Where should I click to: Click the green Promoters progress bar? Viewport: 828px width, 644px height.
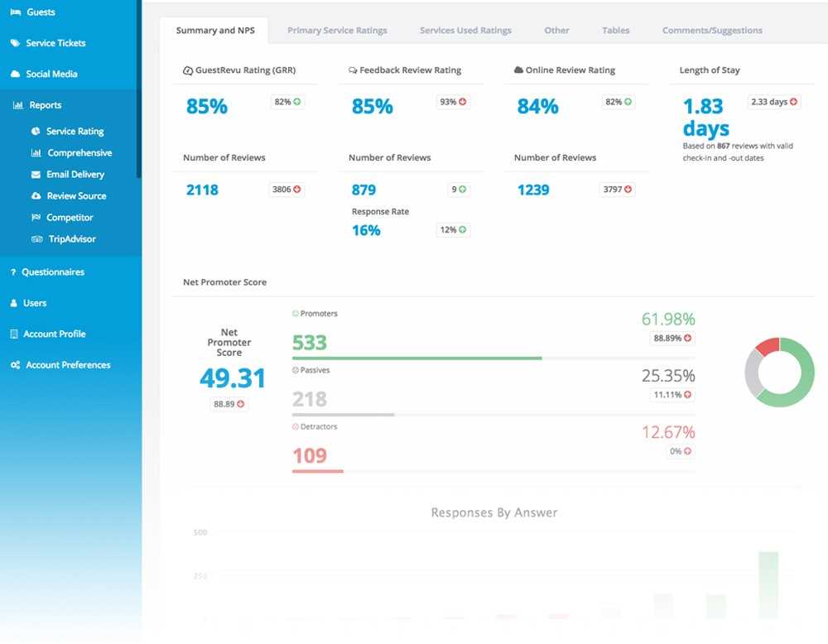tap(416, 358)
